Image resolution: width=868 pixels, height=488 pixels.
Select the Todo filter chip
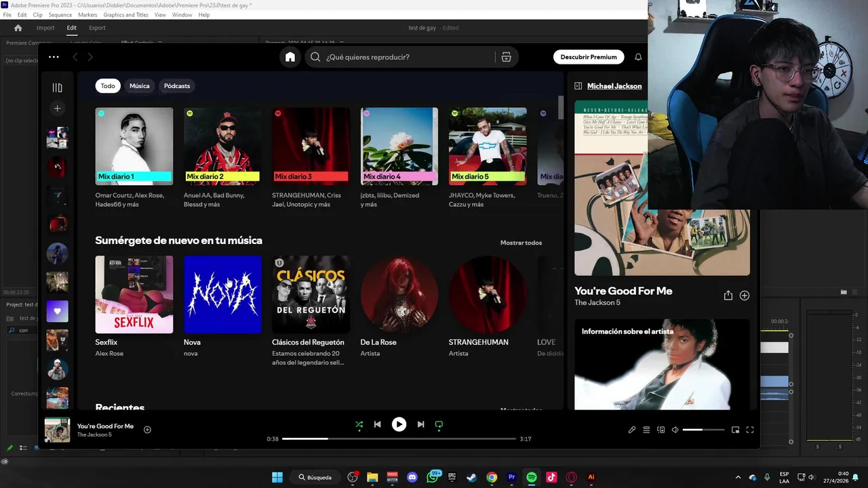[x=108, y=86]
